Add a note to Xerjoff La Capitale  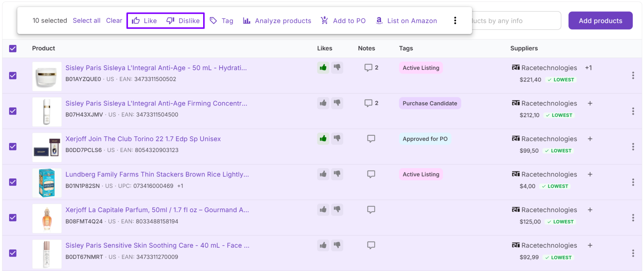pyautogui.click(x=371, y=210)
